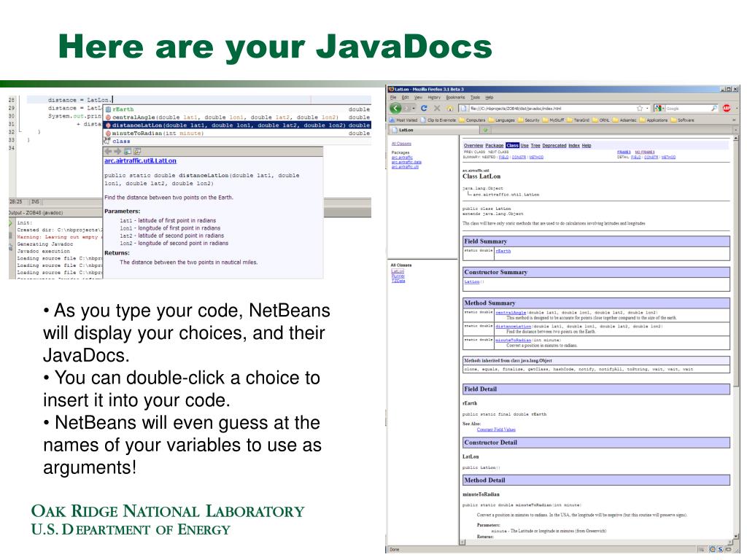Click Index in the Javadoc navigation bar
The height and width of the screenshot is (560, 747).
(574, 145)
